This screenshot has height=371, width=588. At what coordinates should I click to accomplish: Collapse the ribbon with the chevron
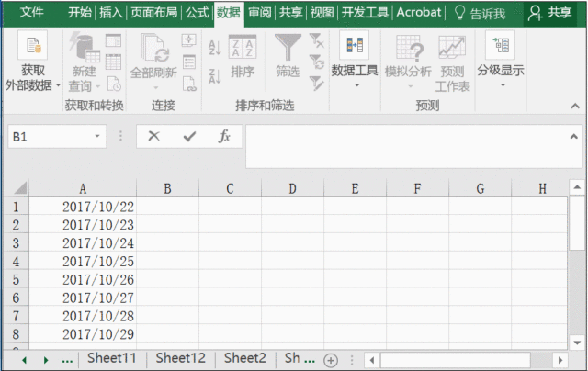click(x=575, y=106)
